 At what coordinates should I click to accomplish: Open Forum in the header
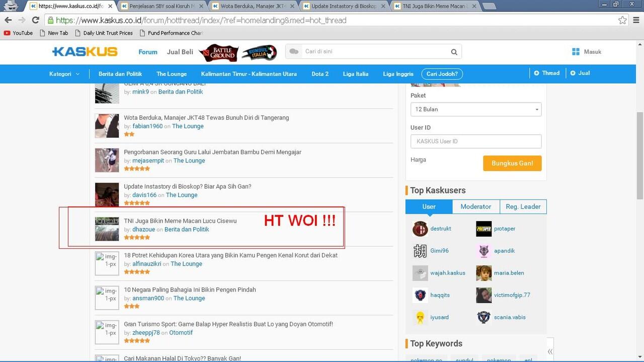(148, 52)
